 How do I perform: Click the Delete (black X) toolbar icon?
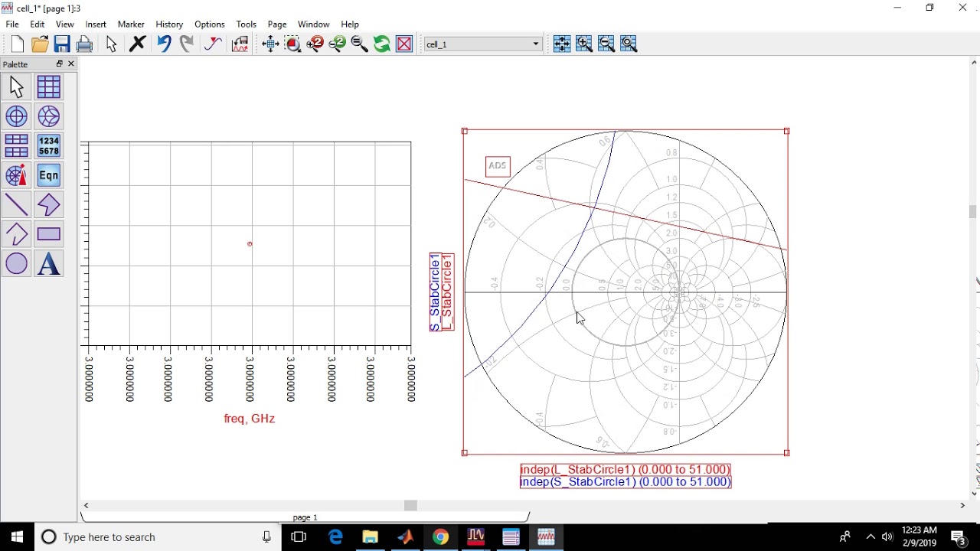(x=138, y=44)
